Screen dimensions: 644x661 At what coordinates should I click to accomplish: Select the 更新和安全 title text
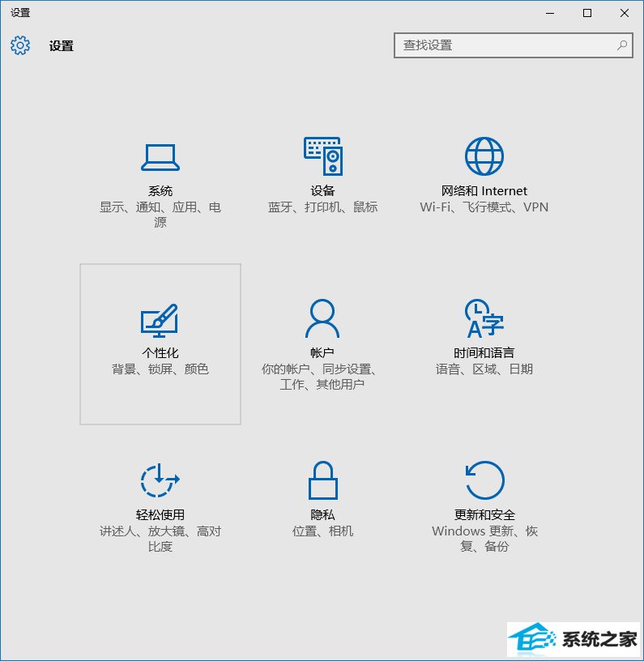pyautogui.click(x=484, y=514)
